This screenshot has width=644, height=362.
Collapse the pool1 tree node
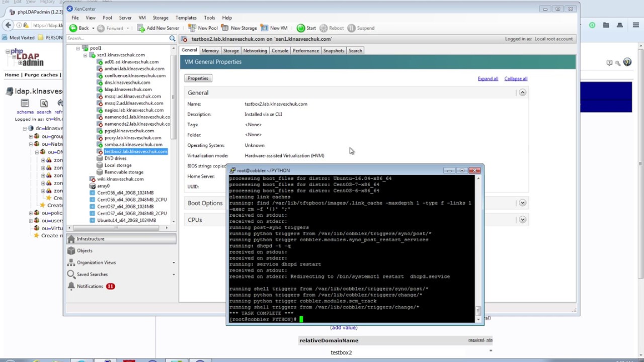pyautogui.click(x=78, y=48)
